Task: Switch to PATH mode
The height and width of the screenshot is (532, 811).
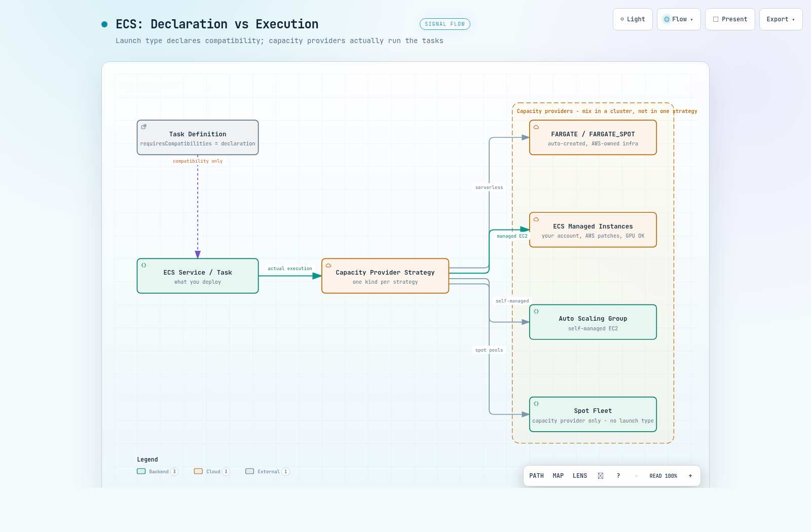Action: point(536,476)
